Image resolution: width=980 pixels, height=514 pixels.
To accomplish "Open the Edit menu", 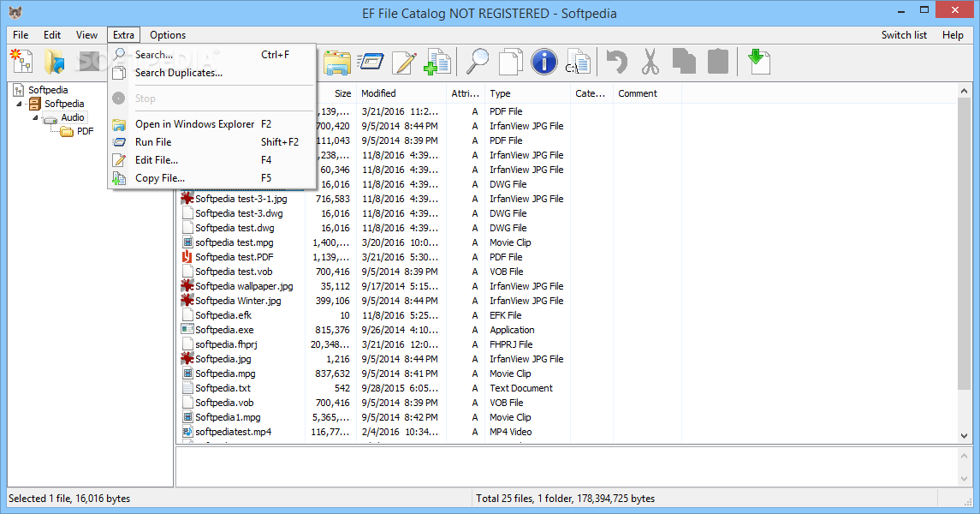I will pyautogui.click(x=52, y=35).
